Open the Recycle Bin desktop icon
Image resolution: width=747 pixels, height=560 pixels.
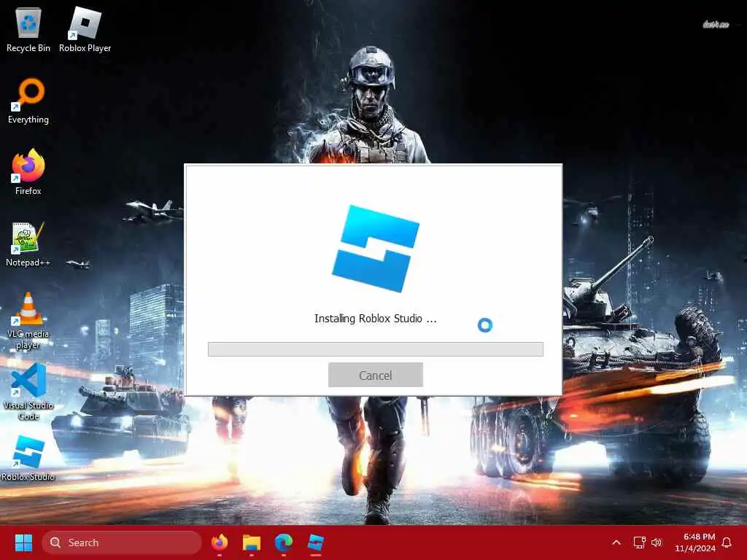point(28,31)
